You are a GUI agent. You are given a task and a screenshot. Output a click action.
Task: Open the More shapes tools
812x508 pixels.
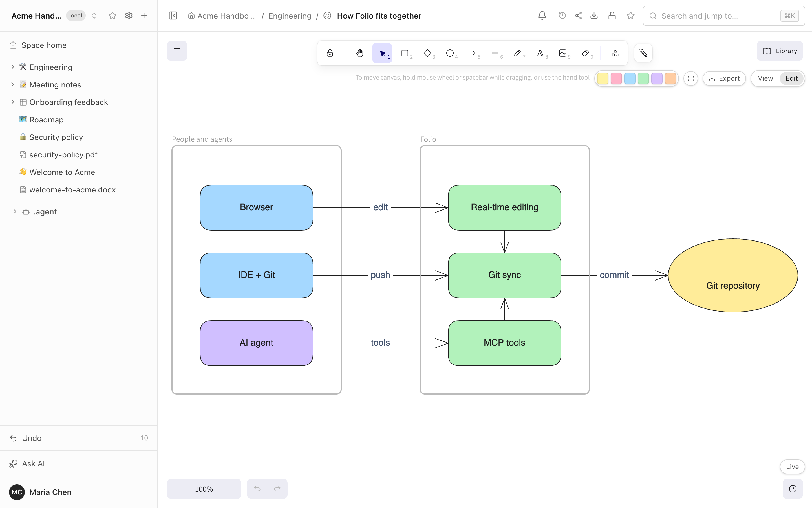[x=615, y=53]
